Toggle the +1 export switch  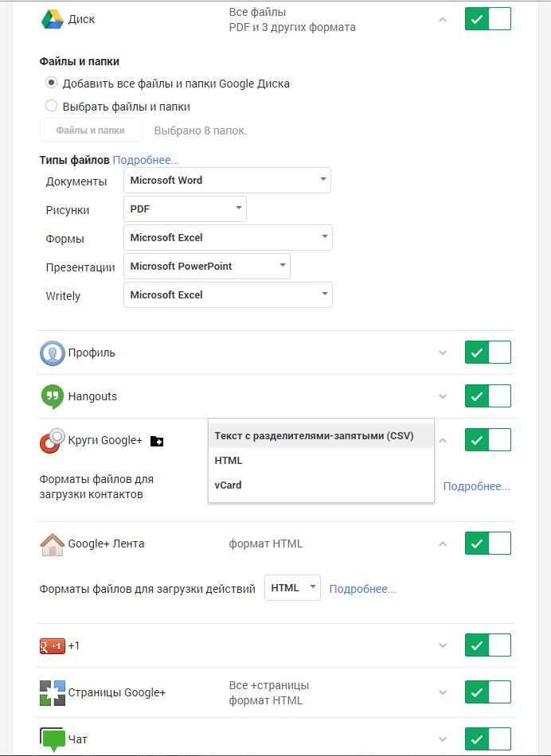[x=488, y=645]
